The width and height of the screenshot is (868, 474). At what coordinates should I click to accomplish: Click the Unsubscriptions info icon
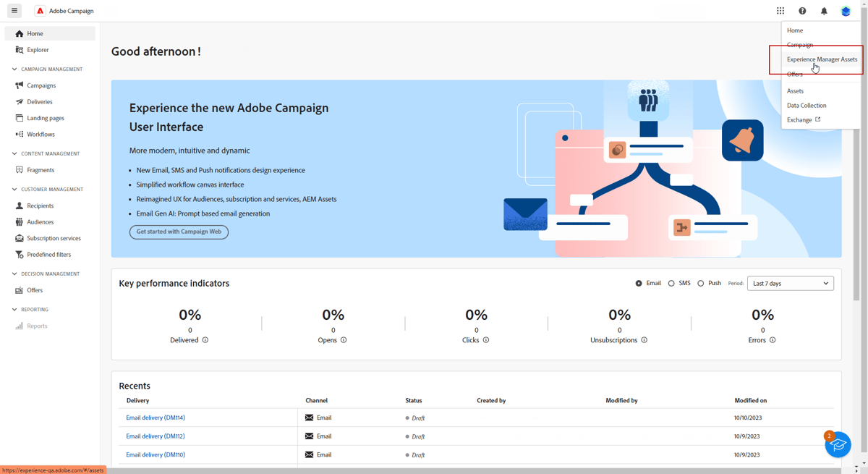644,340
